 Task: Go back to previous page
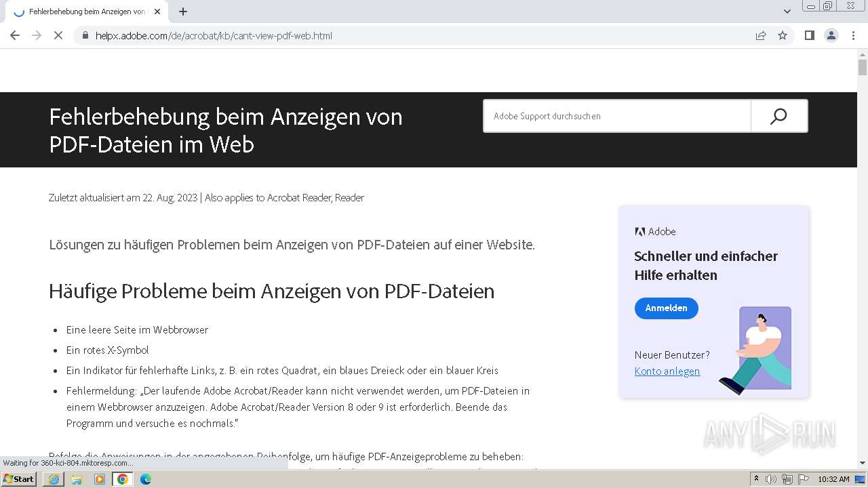pos(15,35)
